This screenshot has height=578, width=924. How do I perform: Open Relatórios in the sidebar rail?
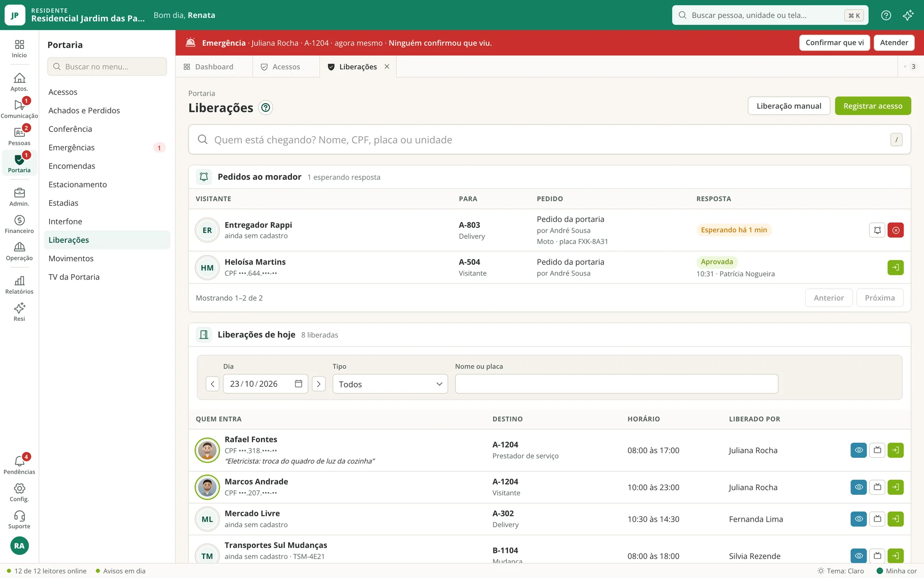(x=19, y=285)
